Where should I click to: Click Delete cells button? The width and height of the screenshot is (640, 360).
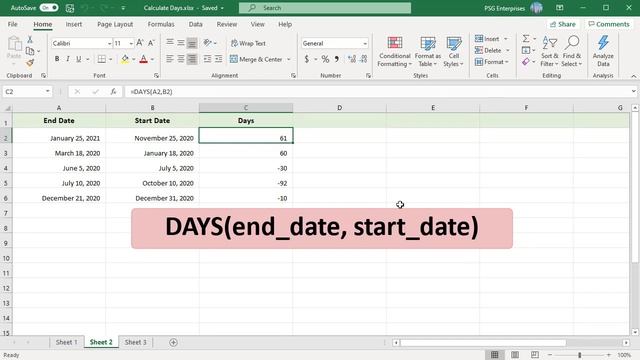tap(488, 50)
